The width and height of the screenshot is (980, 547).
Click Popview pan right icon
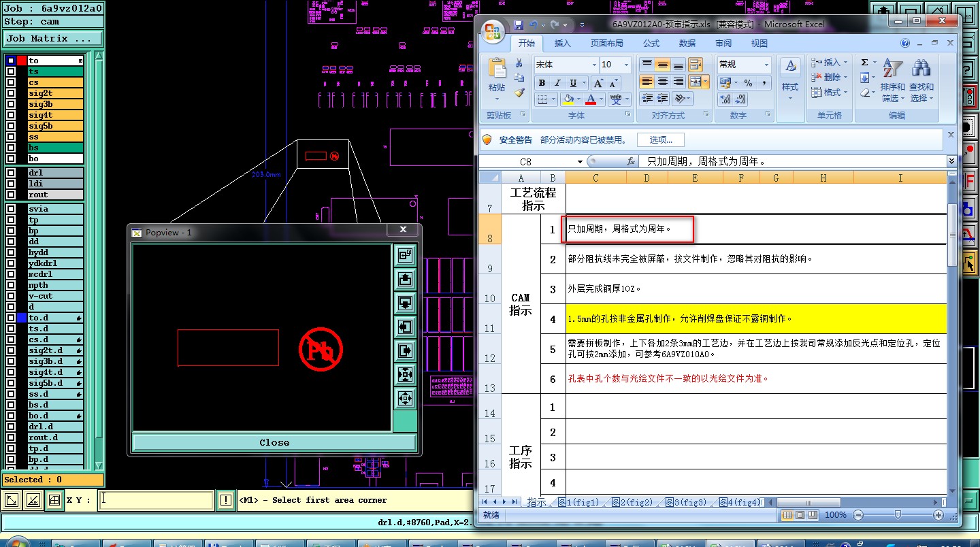click(406, 350)
